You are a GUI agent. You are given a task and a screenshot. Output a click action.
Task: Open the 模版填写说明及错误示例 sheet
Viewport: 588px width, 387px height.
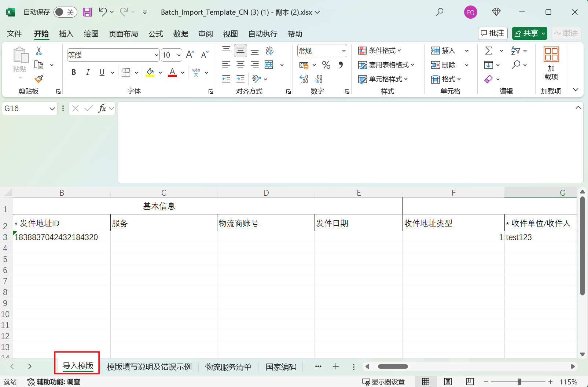[149, 367]
